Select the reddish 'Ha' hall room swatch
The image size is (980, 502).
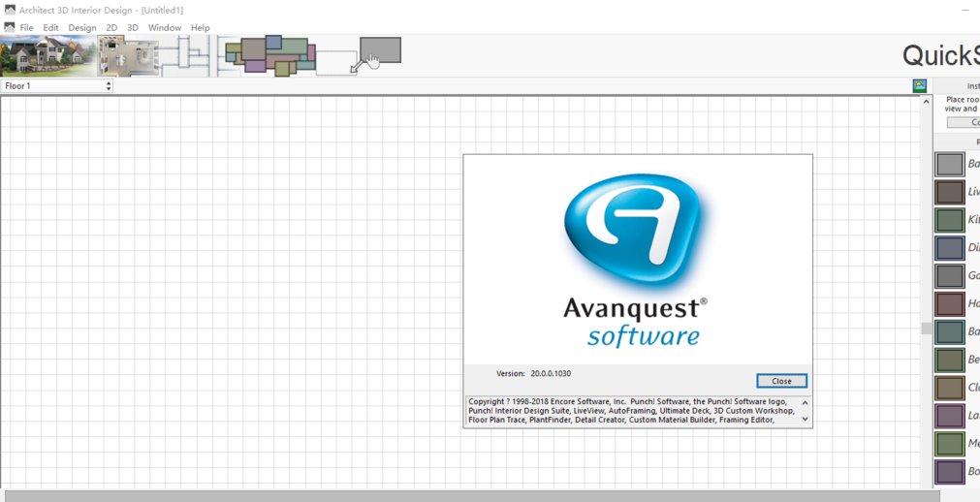[950, 304]
